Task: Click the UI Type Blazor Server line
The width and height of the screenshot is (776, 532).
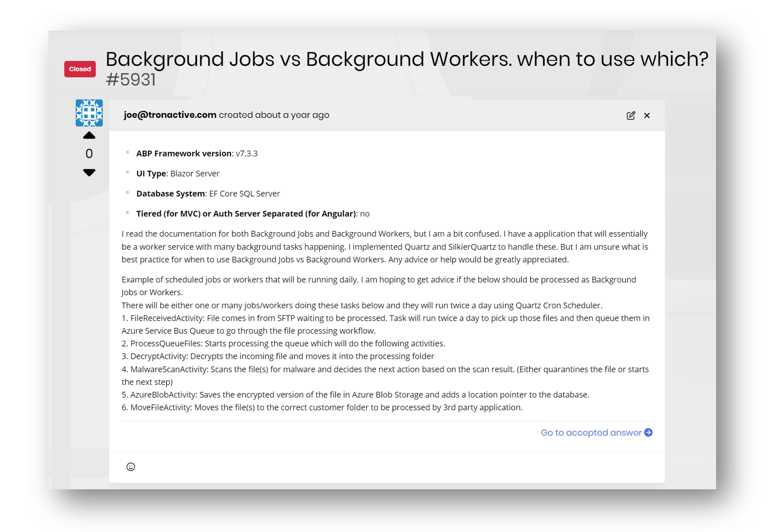Action: (178, 174)
